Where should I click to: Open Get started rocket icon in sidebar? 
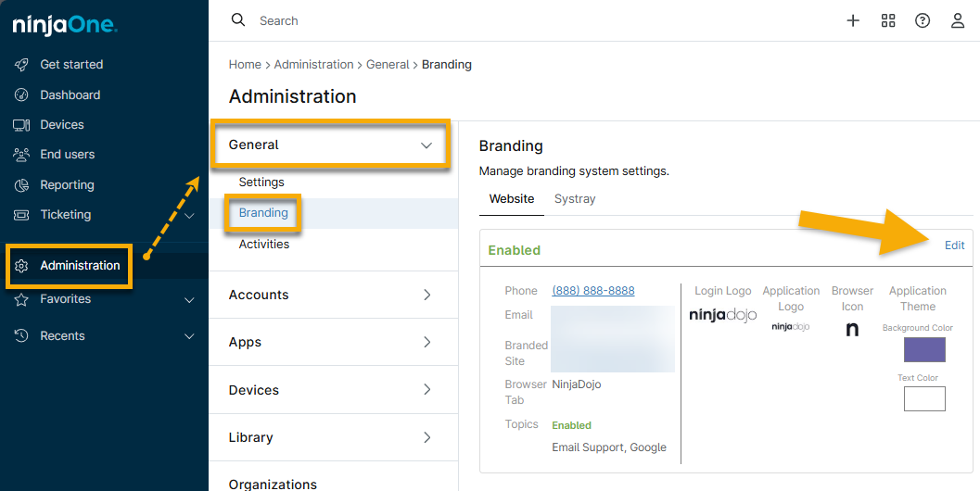click(x=22, y=65)
